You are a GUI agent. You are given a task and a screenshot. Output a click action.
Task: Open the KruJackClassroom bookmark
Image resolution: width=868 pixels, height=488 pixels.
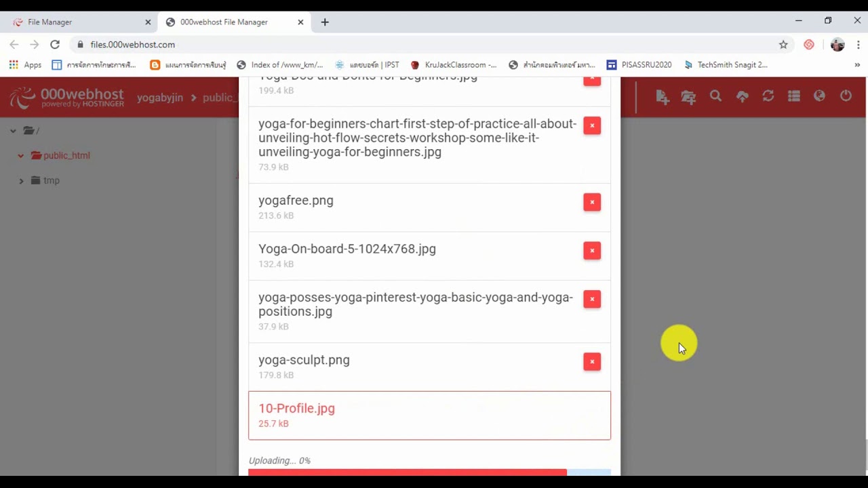point(454,65)
